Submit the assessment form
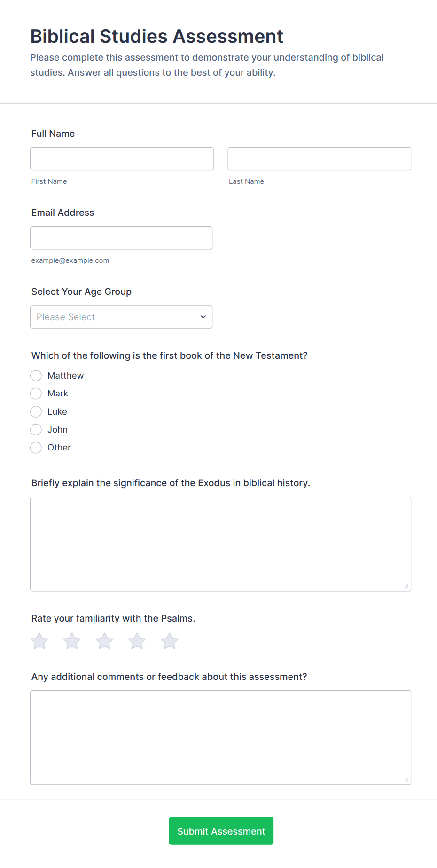 [x=221, y=831]
